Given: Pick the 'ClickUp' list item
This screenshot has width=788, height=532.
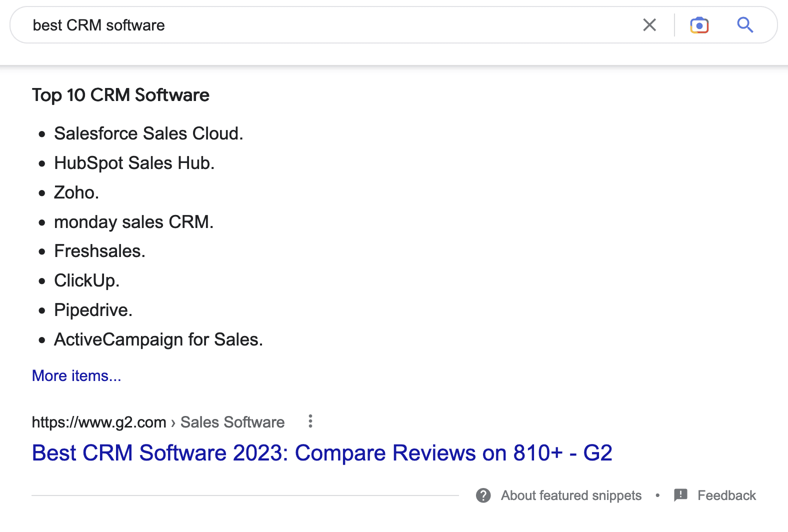Looking at the screenshot, I should 86,280.
